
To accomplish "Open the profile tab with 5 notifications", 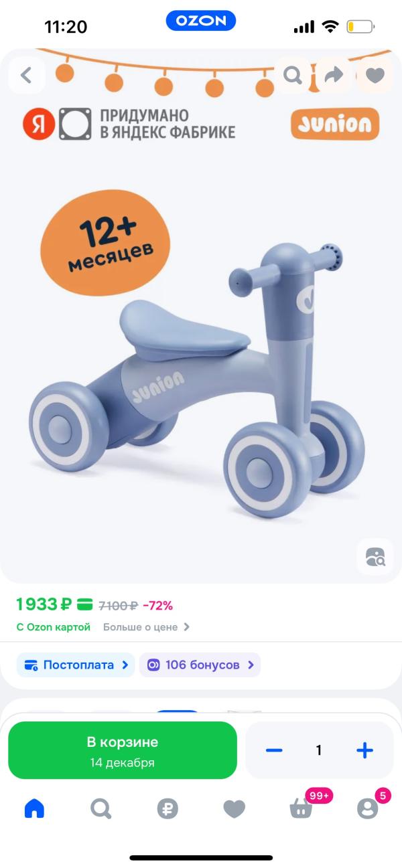I will tap(368, 808).
